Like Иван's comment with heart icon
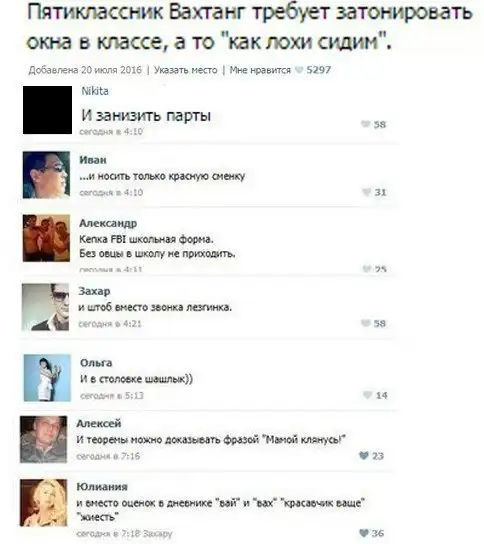The width and height of the screenshot is (484, 544). pos(366,192)
